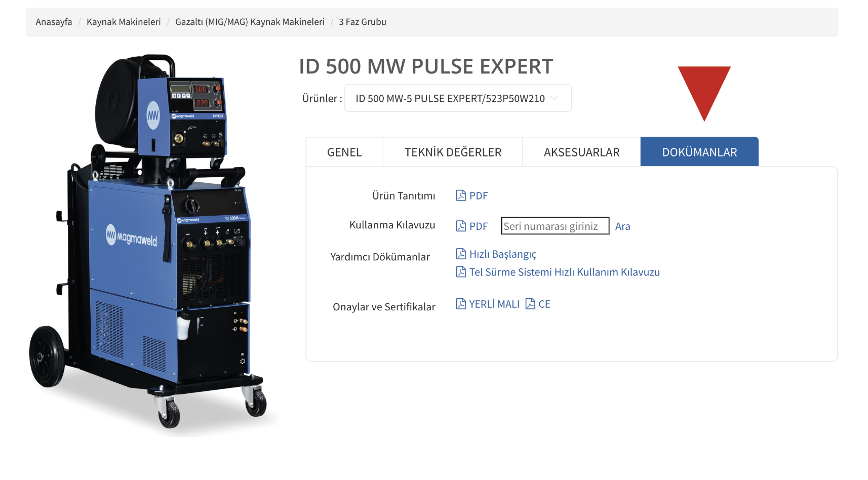Open the YERLİ MALI certificate
868x480 pixels.
tap(494, 304)
